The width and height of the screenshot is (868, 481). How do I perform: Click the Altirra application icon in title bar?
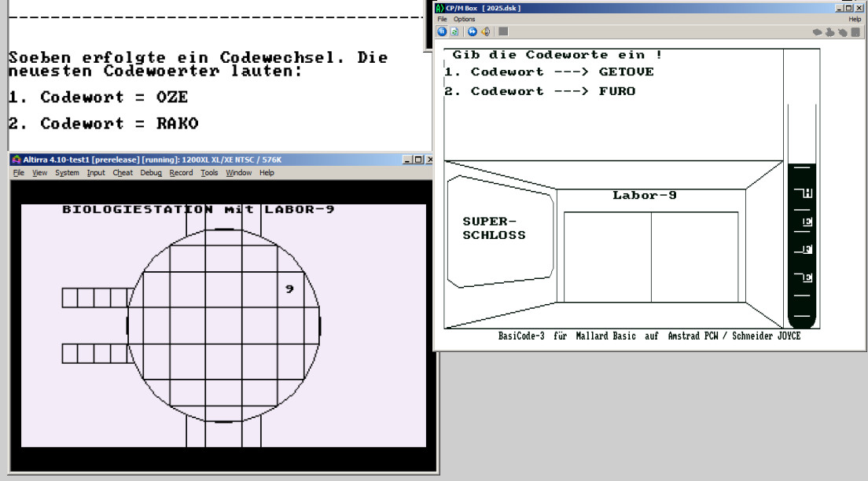16,160
